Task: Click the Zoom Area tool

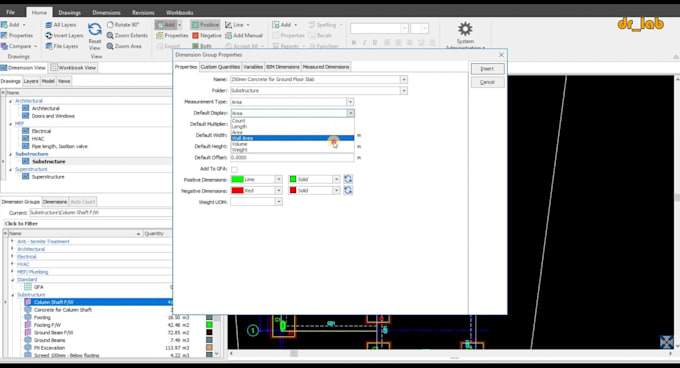Action: 124,46
